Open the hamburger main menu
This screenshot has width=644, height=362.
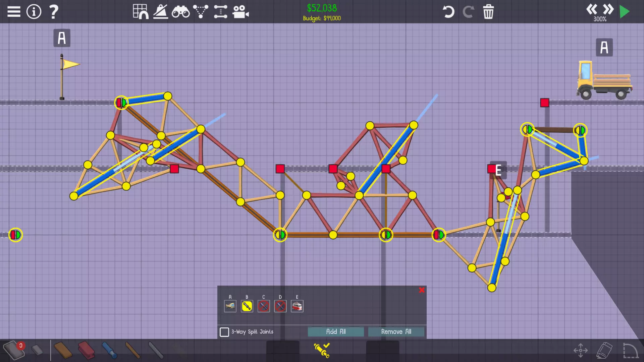pos(14,12)
